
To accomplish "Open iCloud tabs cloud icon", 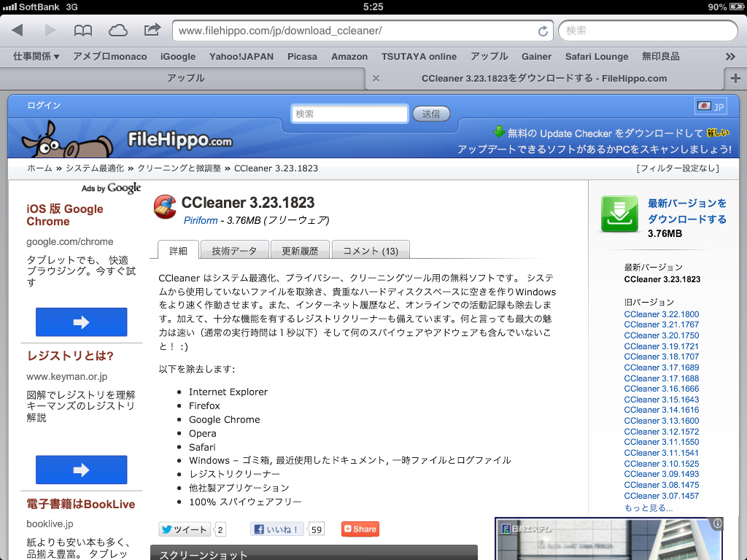I will (117, 31).
